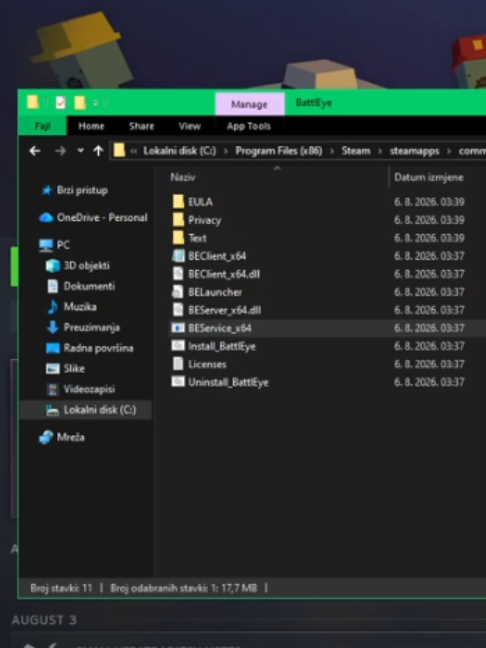Expand the chevron after Lokalni disk (C:)
Screen dimensions: 486x648
(x=226, y=151)
